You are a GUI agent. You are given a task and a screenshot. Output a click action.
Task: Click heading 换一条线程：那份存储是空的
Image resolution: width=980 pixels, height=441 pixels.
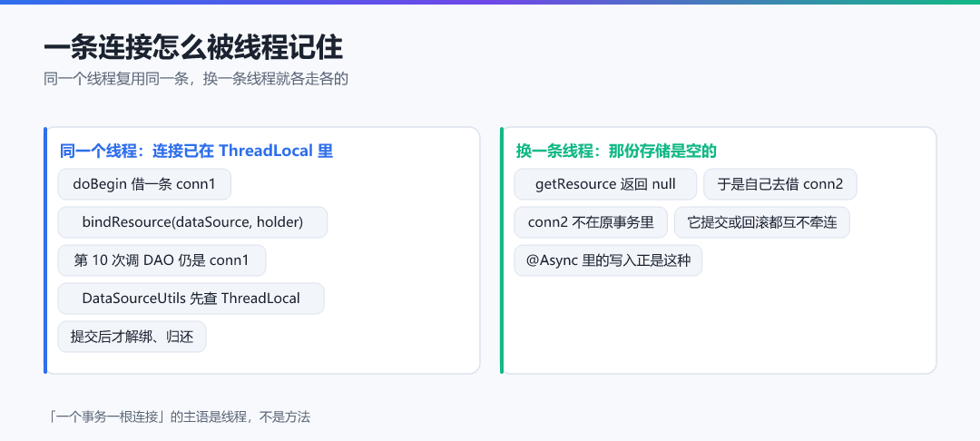[616, 152]
